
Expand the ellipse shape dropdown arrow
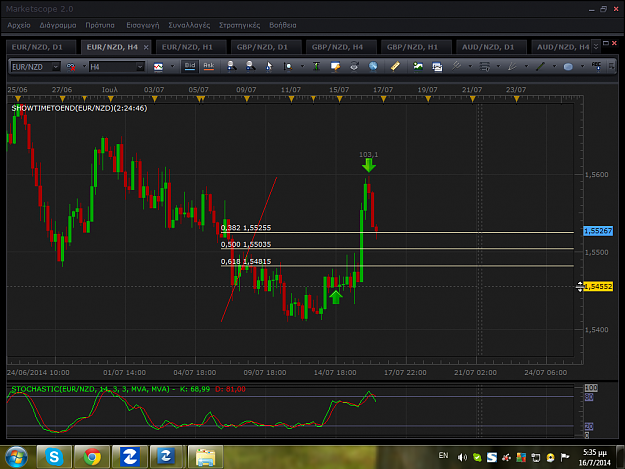point(582,66)
